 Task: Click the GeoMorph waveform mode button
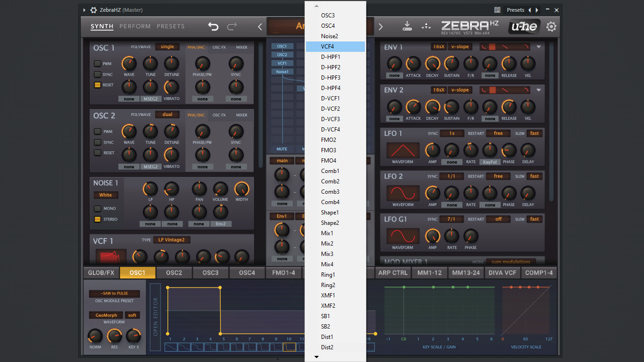pyautogui.click(x=106, y=315)
